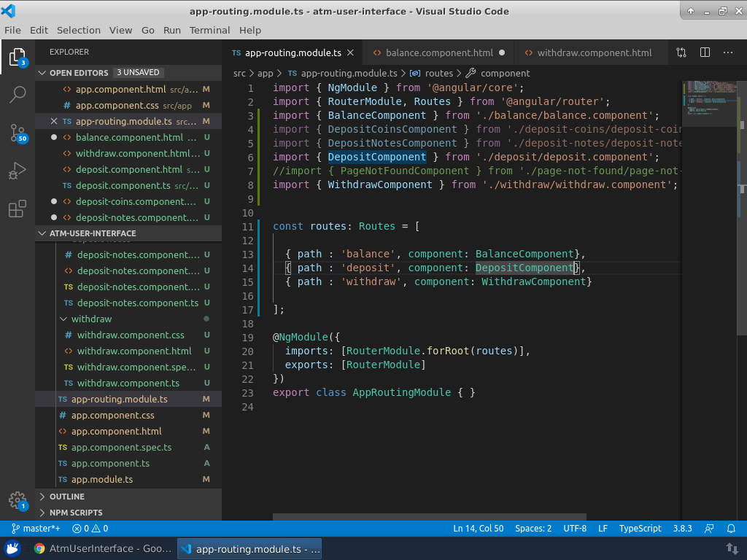The width and height of the screenshot is (747, 560).
Task: Open Source Control view with 50 badge
Action: click(x=18, y=133)
